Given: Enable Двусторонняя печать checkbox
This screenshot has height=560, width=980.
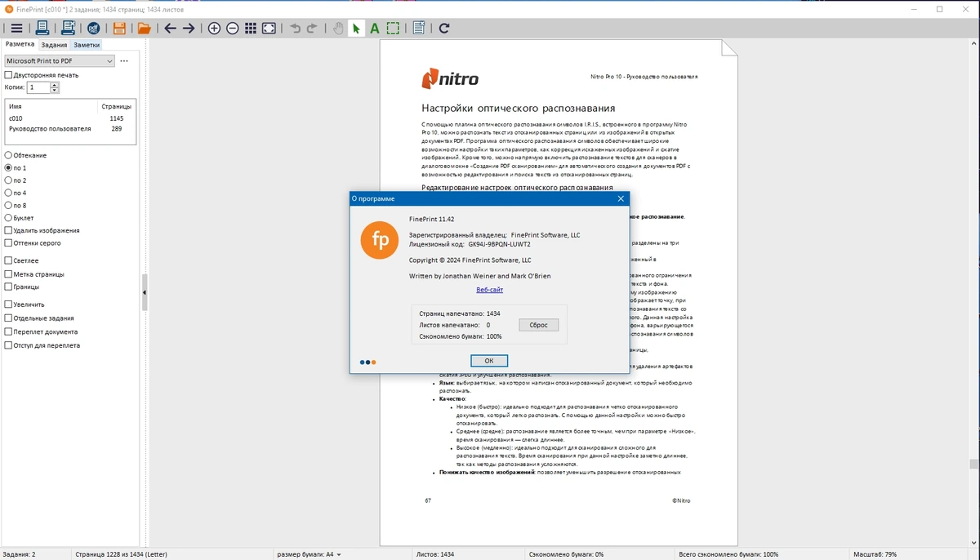Looking at the screenshot, I should [41, 74].
